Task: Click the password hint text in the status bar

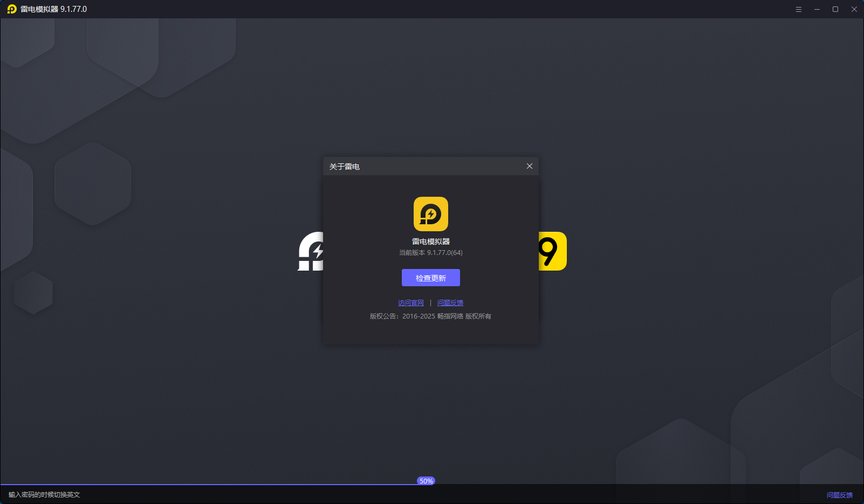Action: coord(43,494)
